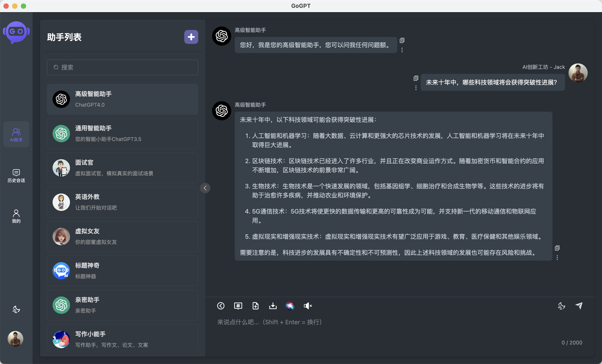
Task: Open the 我的 tab in sidebar
Action: coord(16,216)
